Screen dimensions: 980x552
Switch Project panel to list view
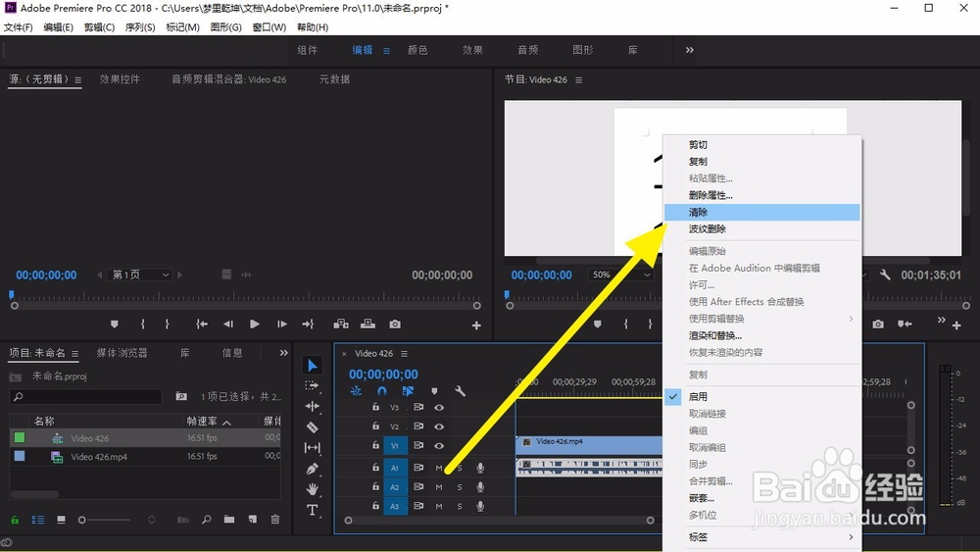pos(38,520)
